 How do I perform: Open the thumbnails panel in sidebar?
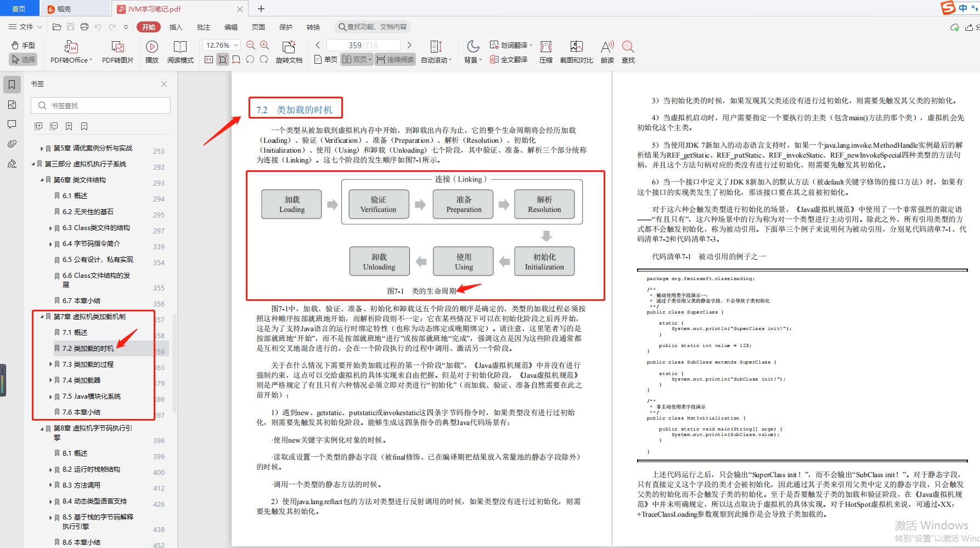click(12, 104)
